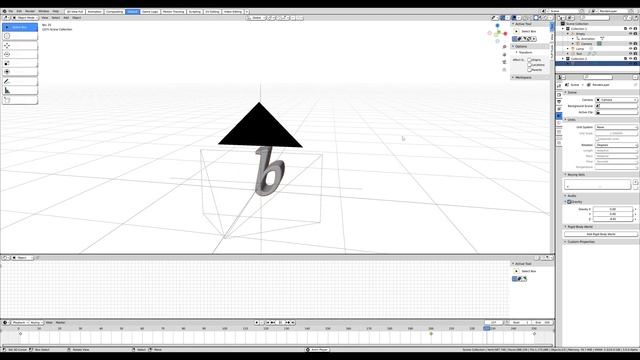Open the Render properties tab icon

point(559,95)
